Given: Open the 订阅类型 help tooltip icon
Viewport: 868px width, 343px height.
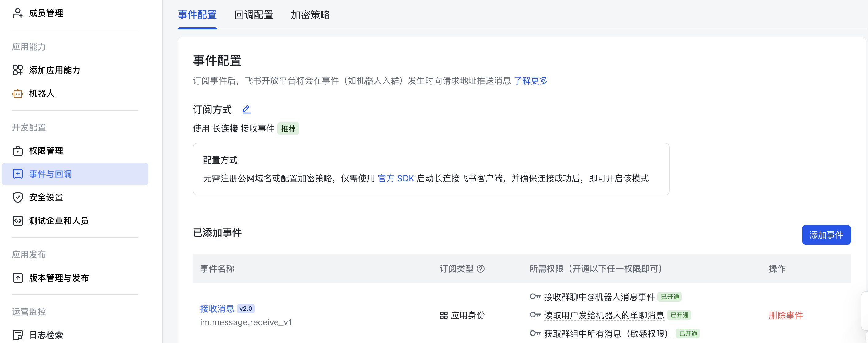Looking at the screenshot, I should tap(482, 269).
